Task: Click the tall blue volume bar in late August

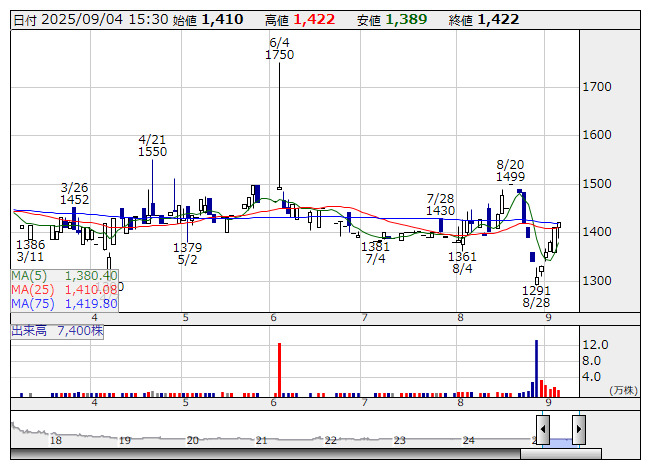Action: pyautogui.click(x=536, y=367)
